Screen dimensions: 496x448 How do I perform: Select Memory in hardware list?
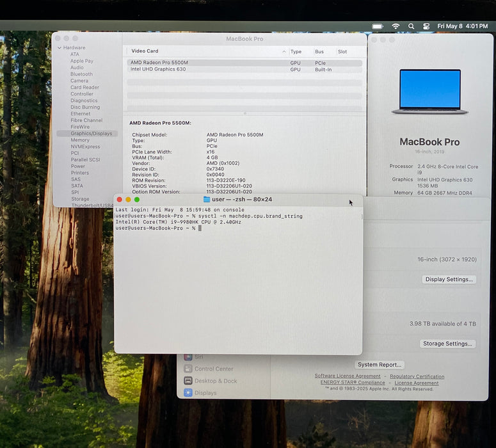[x=80, y=140]
